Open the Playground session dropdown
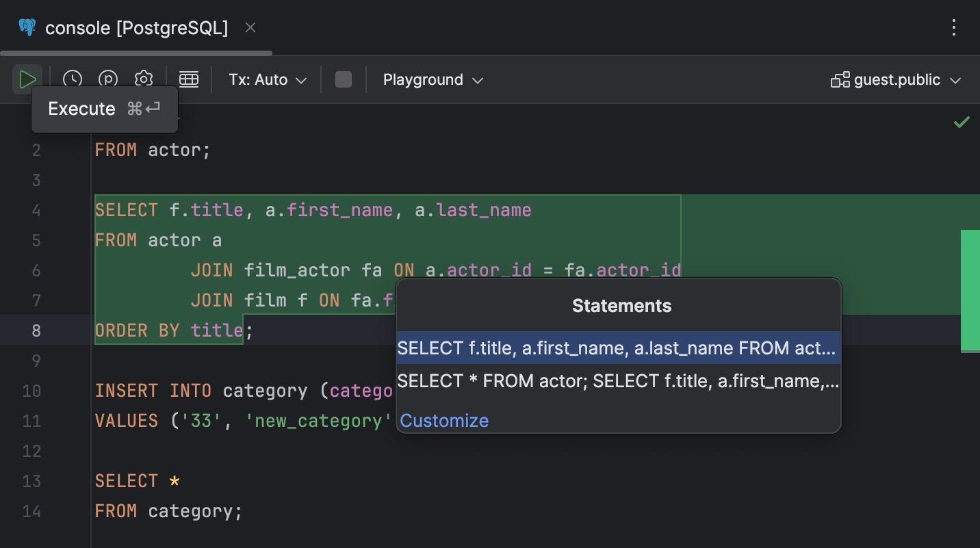Viewport: 980px width, 548px height. (x=433, y=79)
